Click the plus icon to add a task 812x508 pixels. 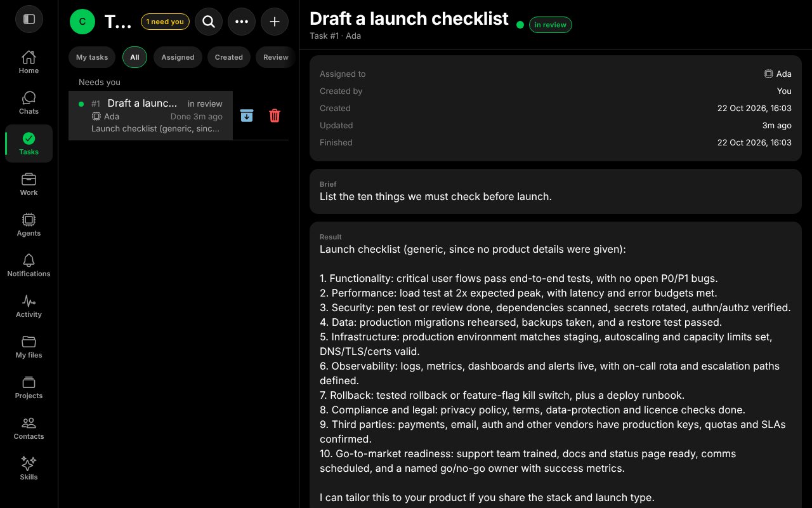pyautogui.click(x=275, y=22)
